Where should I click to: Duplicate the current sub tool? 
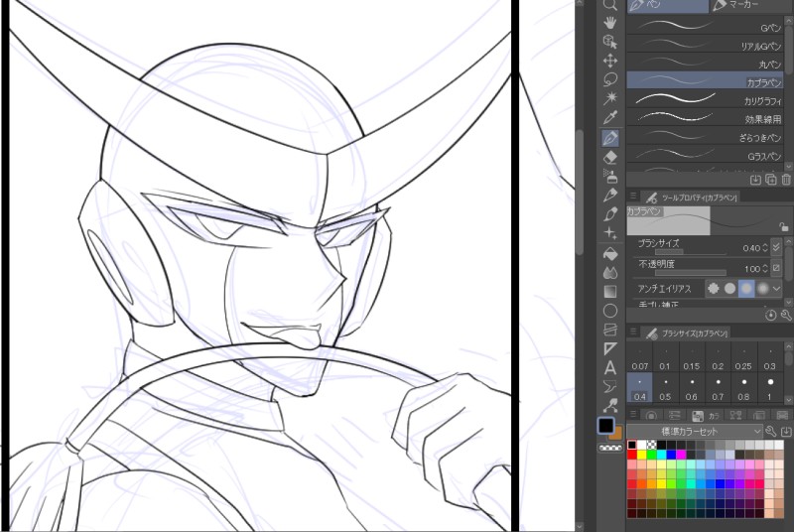pyautogui.click(x=771, y=180)
